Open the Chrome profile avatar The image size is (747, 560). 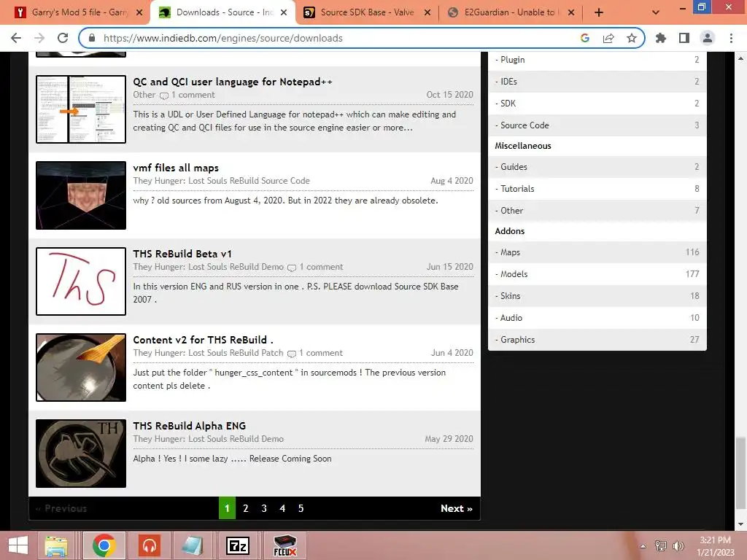tap(708, 38)
